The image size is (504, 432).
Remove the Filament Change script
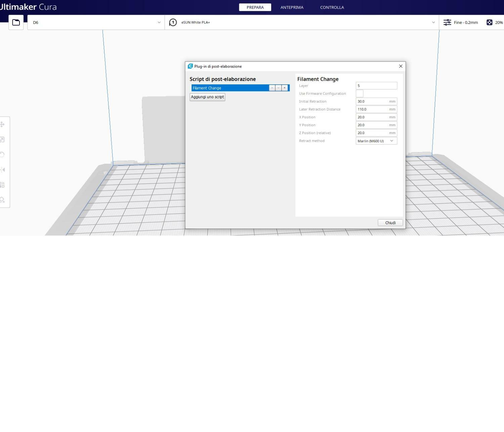(285, 88)
